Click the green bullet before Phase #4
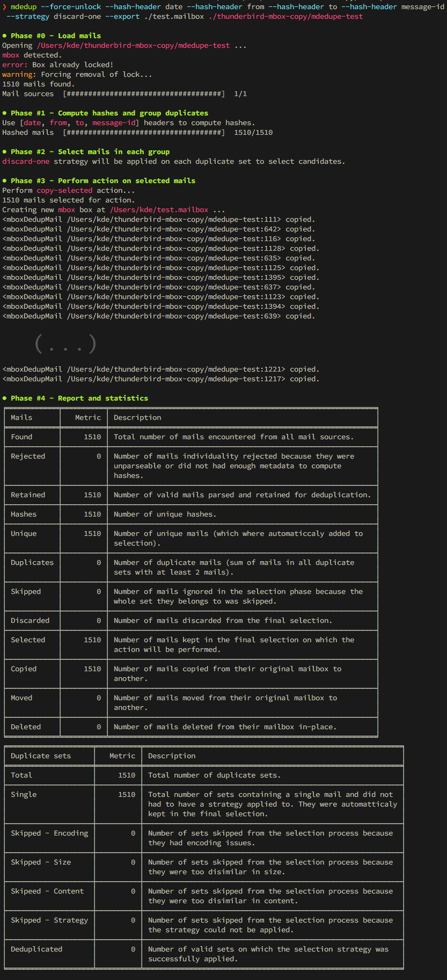The height and width of the screenshot is (980, 447). pyautogui.click(x=5, y=398)
